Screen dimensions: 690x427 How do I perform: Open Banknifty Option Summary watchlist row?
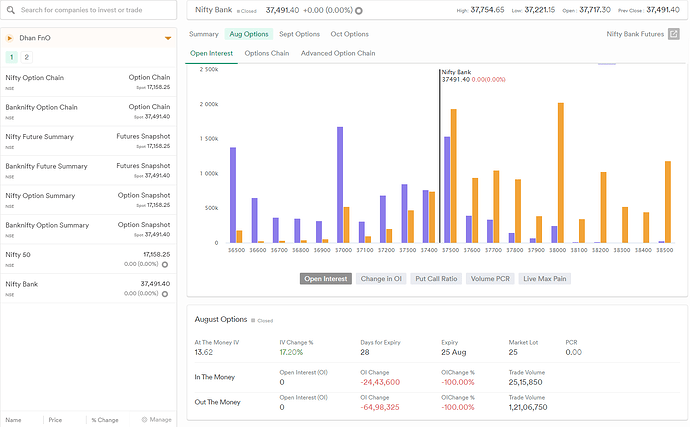click(88, 229)
